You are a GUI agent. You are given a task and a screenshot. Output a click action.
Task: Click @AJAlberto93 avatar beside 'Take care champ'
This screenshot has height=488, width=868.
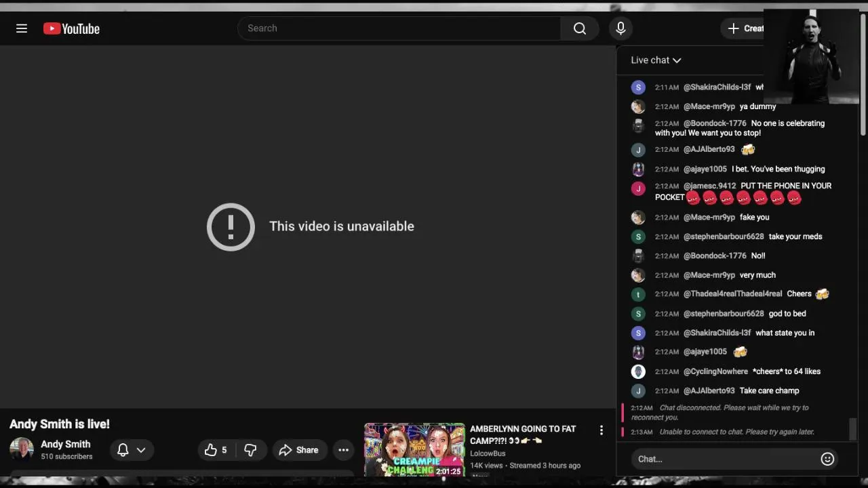638,390
